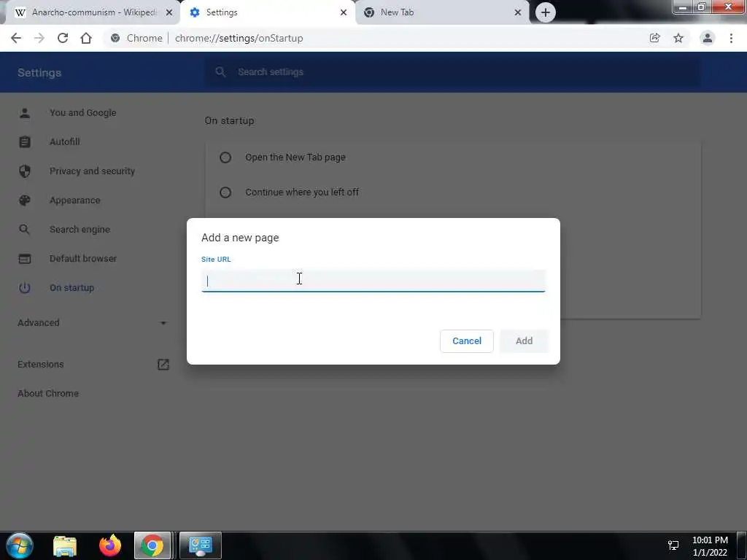Click the You and Google person icon
The height and width of the screenshot is (560, 747).
tap(25, 113)
